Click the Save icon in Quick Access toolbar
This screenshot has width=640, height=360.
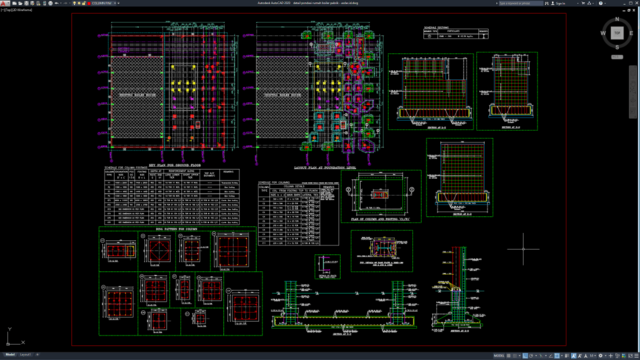[x=27, y=3]
